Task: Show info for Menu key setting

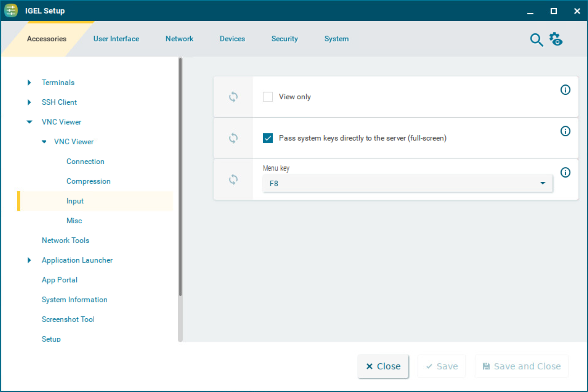Action: click(x=565, y=173)
